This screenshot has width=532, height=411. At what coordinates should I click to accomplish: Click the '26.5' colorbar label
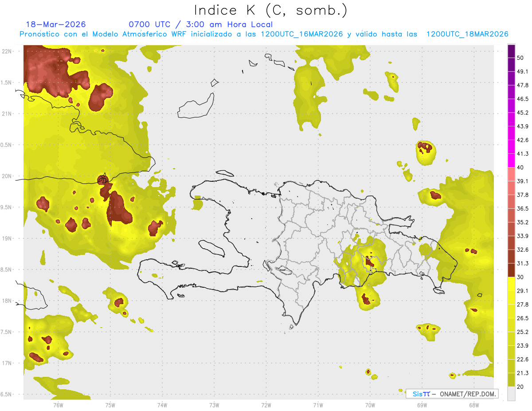(523, 318)
